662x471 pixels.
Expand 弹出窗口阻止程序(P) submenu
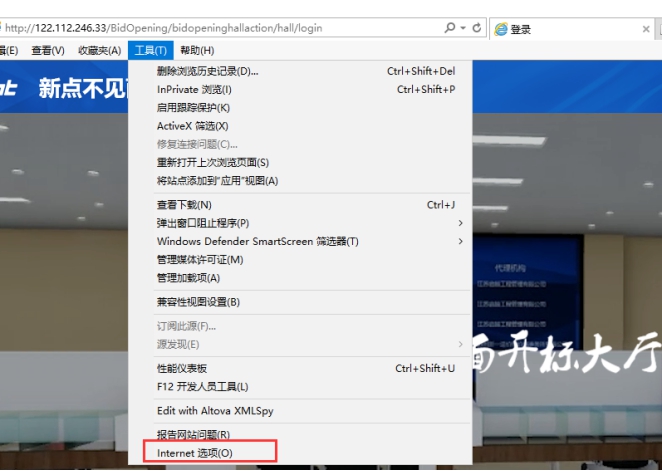(x=203, y=223)
